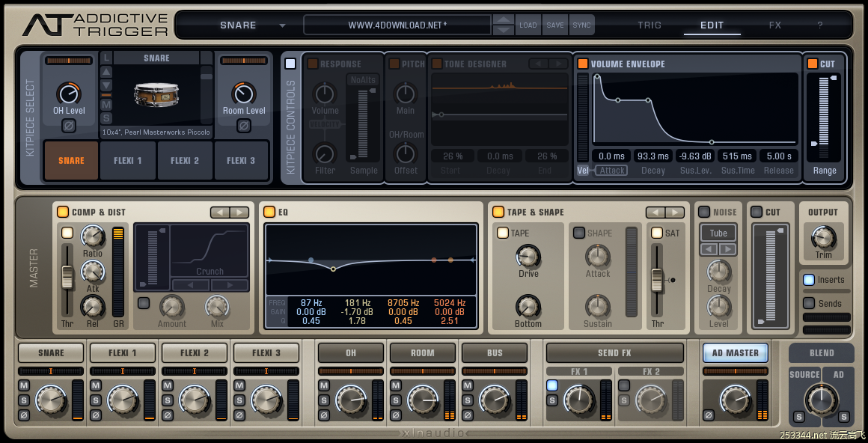The height and width of the screenshot is (443, 868).
Task: Enable the NOISE section
Action: (704, 212)
